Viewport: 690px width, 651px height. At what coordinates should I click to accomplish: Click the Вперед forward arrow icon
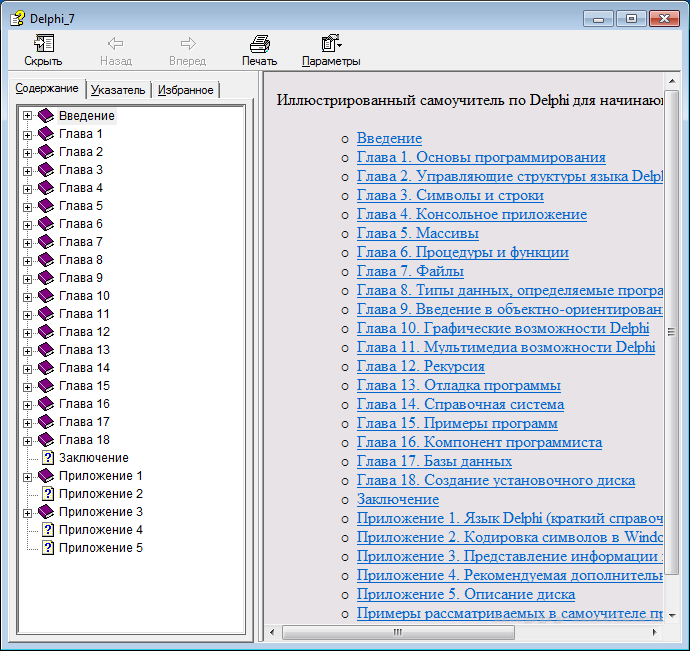(188, 43)
